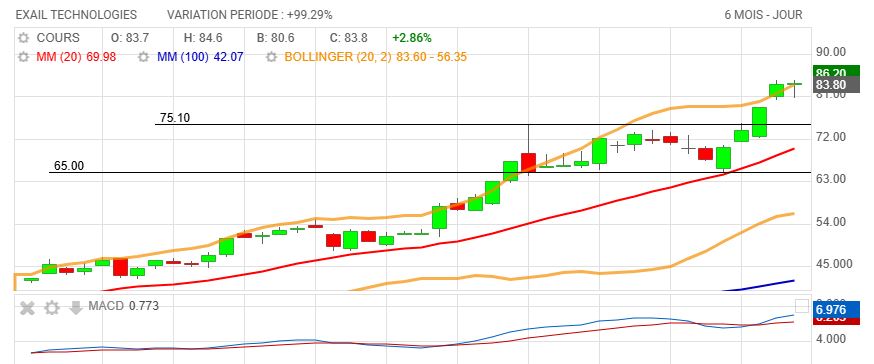Click the 4.000 MACD axis label
The image size is (874, 364).
tap(830, 339)
